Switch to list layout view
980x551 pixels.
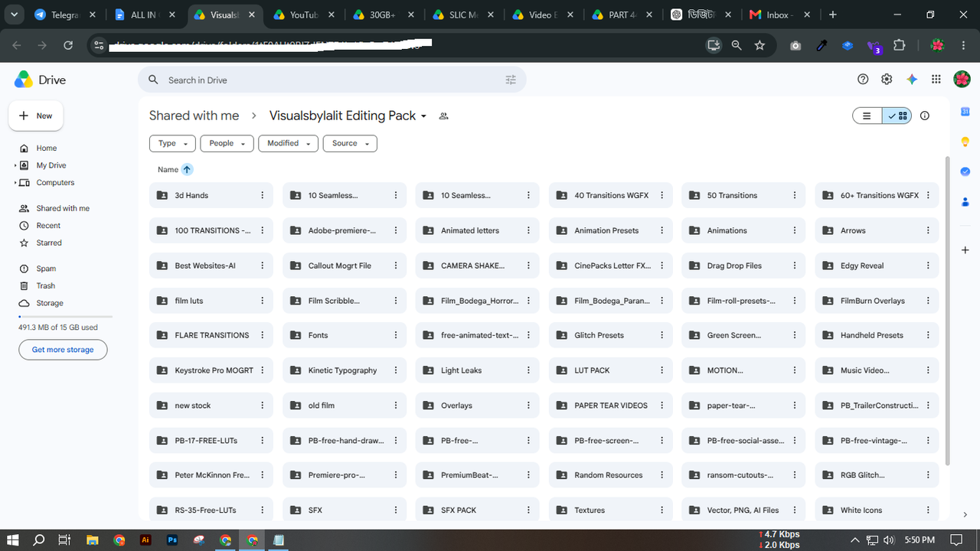(x=867, y=116)
